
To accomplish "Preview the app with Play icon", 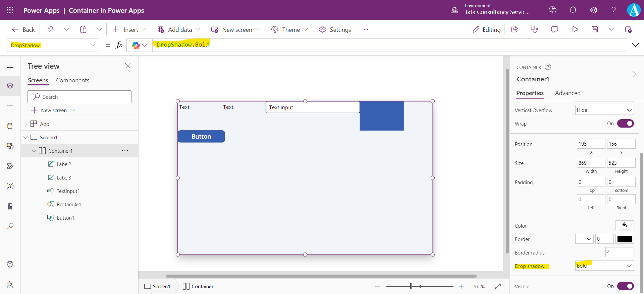I will coord(575,29).
